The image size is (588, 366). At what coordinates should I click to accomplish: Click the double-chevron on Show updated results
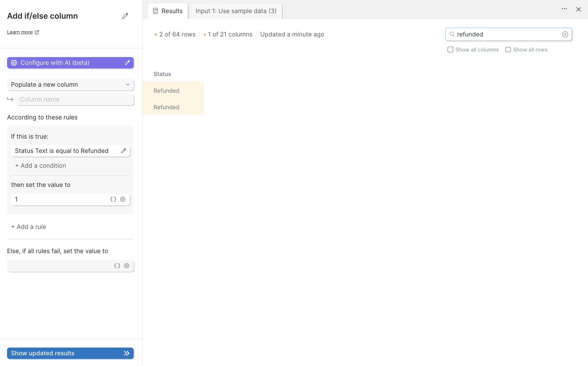coord(127,353)
